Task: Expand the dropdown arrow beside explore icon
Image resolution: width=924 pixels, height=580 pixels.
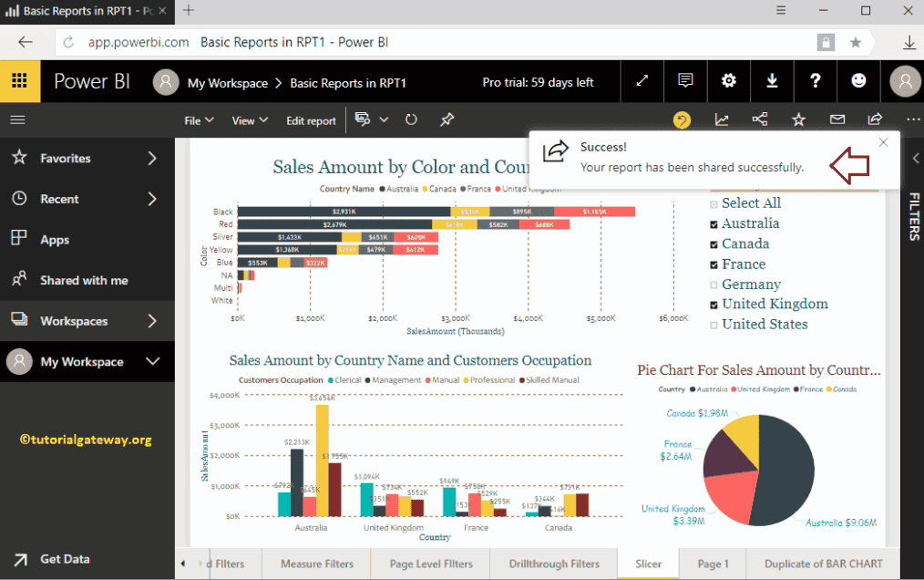Action: [384, 119]
